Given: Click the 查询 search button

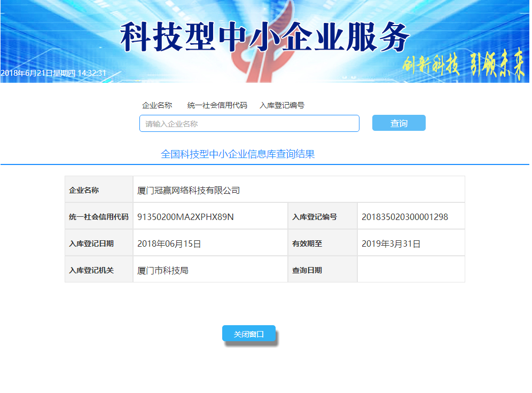Looking at the screenshot, I should tap(398, 123).
